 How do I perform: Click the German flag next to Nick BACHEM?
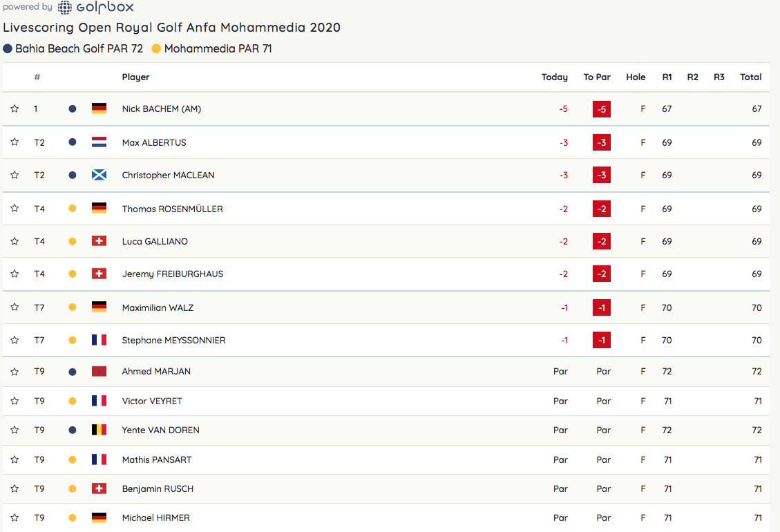[x=99, y=108]
